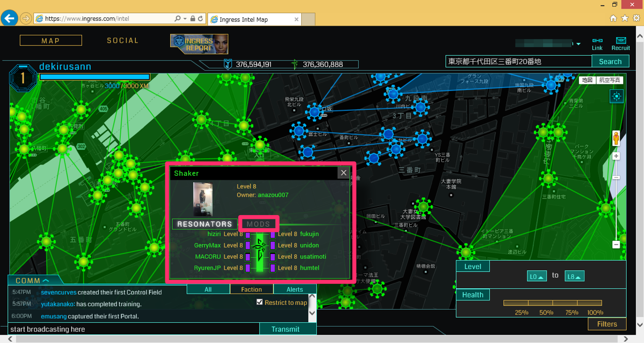Screen dimensions: 644x343
Task: Select the Street View pegman icon
Action: coord(616,139)
